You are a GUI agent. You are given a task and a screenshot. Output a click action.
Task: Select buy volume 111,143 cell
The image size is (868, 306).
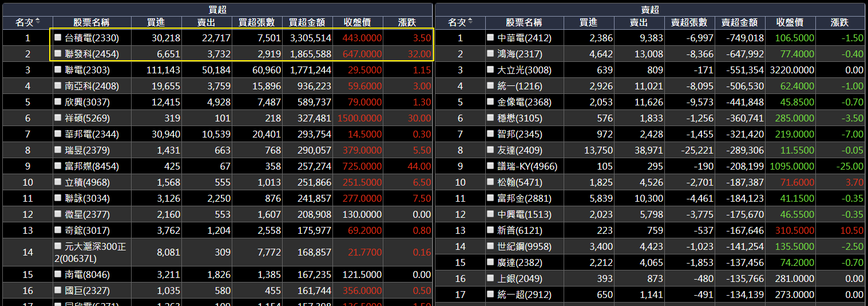[156, 70]
